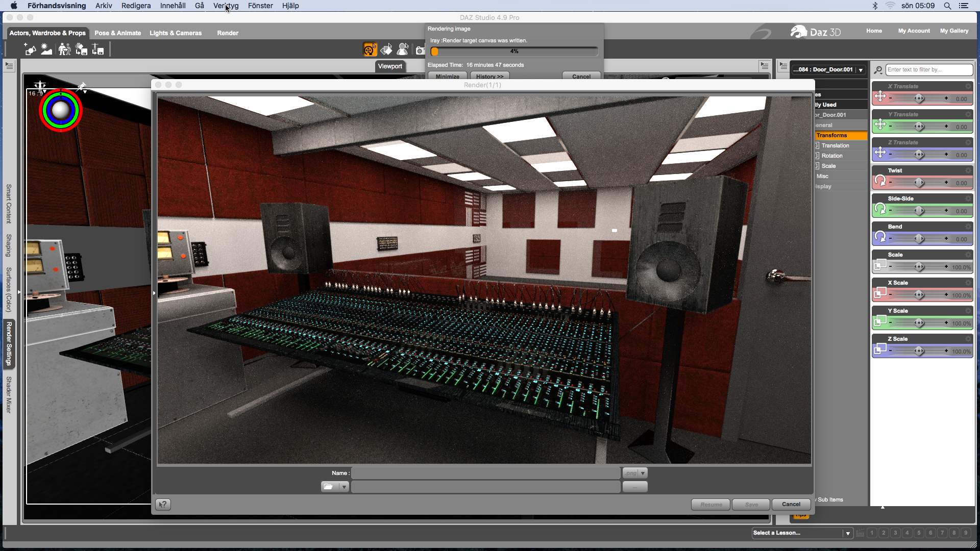Open the Select a Lesson dropdown
This screenshot has height=551, width=980.
(x=848, y=533)
